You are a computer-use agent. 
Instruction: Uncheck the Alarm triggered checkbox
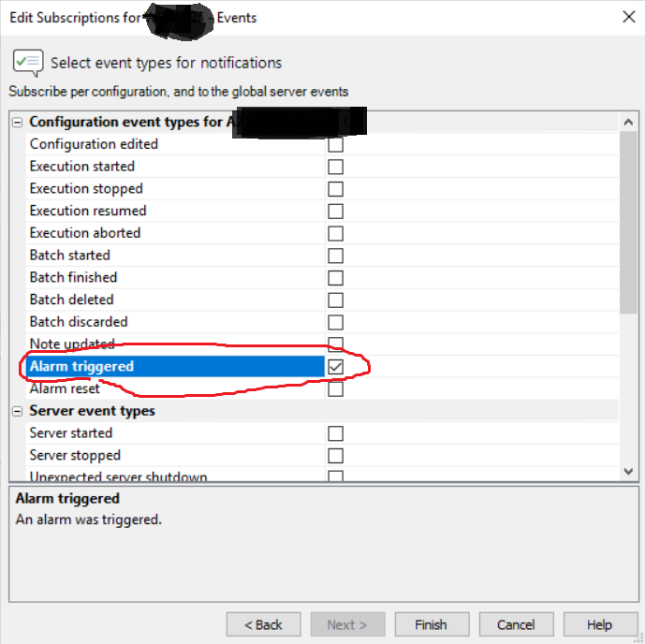tap(335, 367)
